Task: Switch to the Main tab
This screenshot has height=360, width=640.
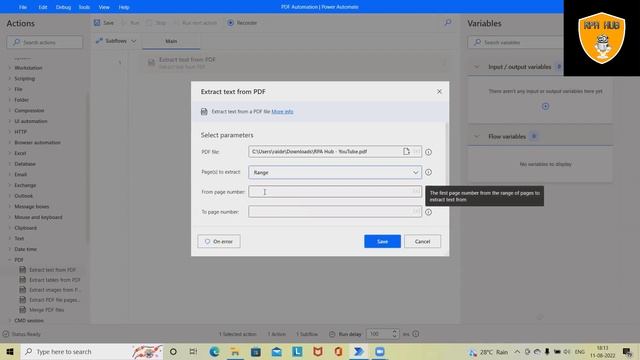Action: [x=171, y=41]
